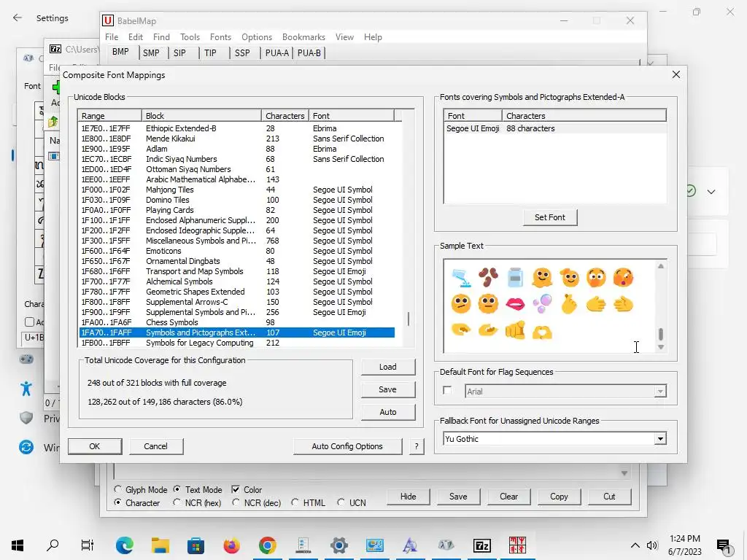The height and width of the screenshot is (560, 747).
Task: Select the Glyph Mode radio button
Action: (x=117, y=489)
